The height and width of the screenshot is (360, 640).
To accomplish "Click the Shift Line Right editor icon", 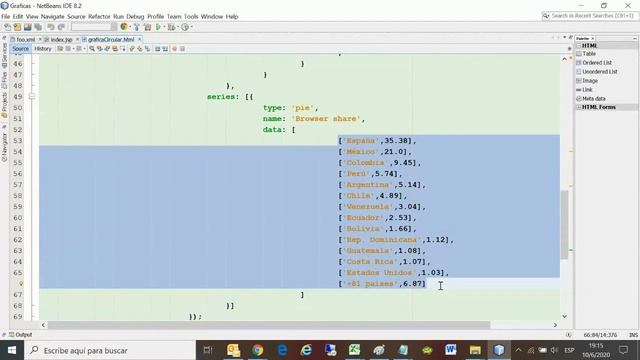I will [165, 49].
